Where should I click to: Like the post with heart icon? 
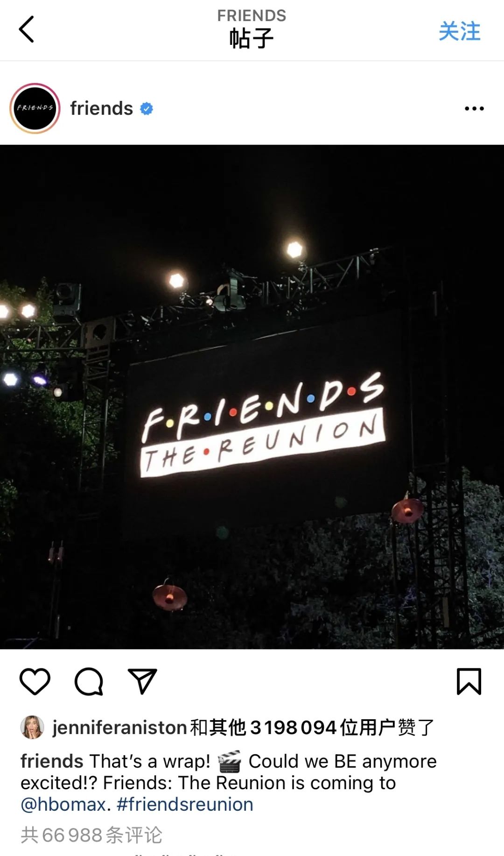35,681
